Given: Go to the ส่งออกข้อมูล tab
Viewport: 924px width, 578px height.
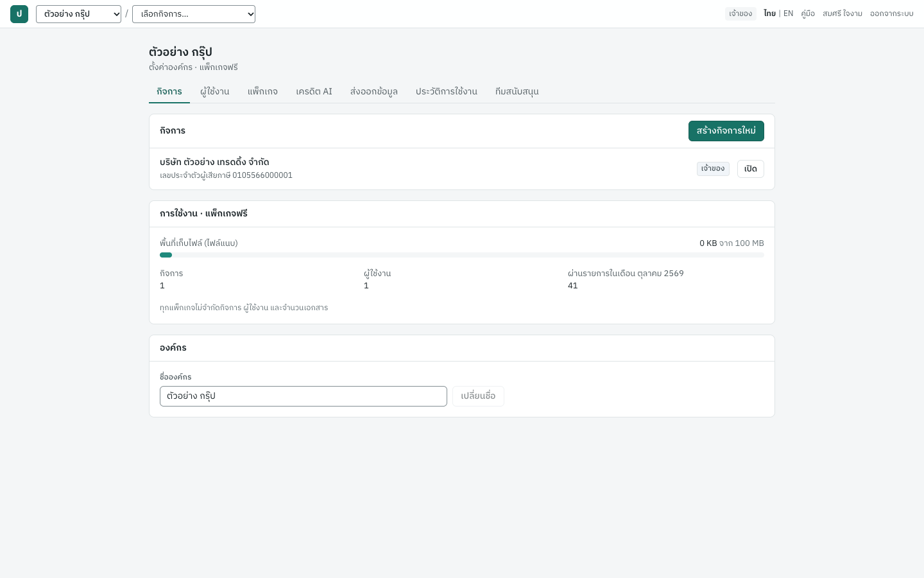Looking at the screenshot, I should click(374, 92).
